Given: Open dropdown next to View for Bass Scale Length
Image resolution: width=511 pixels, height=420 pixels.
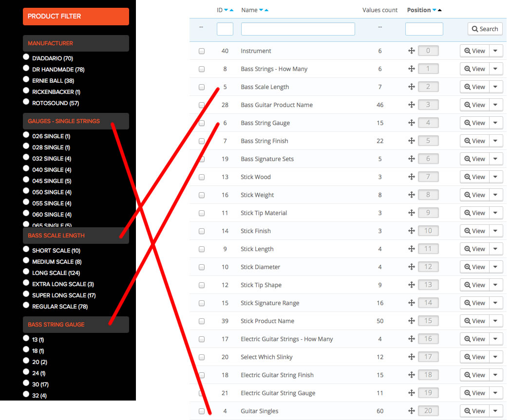Looking at the screenshot, I should pos(496,87).
